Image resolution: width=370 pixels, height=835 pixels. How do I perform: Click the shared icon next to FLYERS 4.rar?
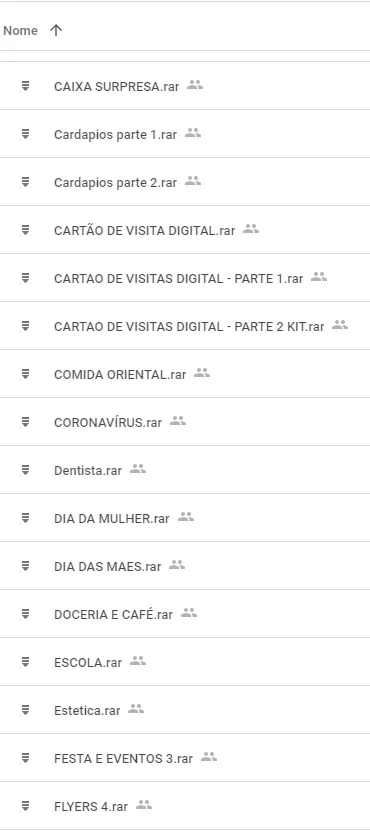click(x=144, y=805)
